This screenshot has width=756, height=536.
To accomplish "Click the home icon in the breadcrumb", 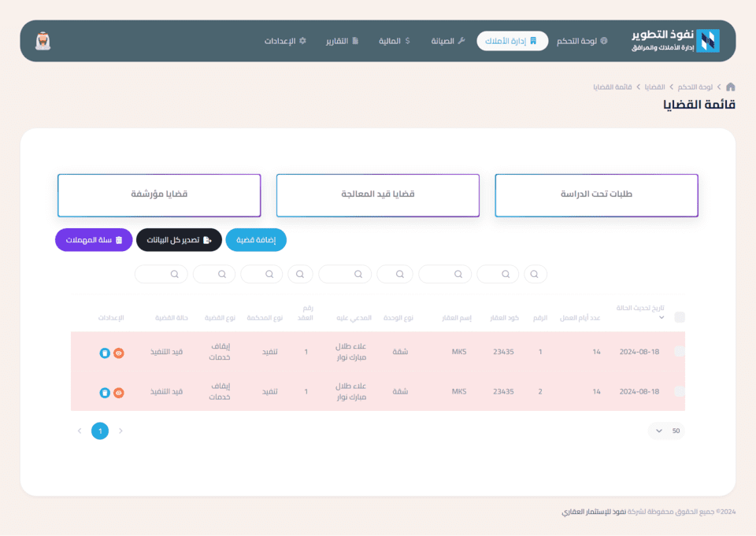I will pos(730,87).
